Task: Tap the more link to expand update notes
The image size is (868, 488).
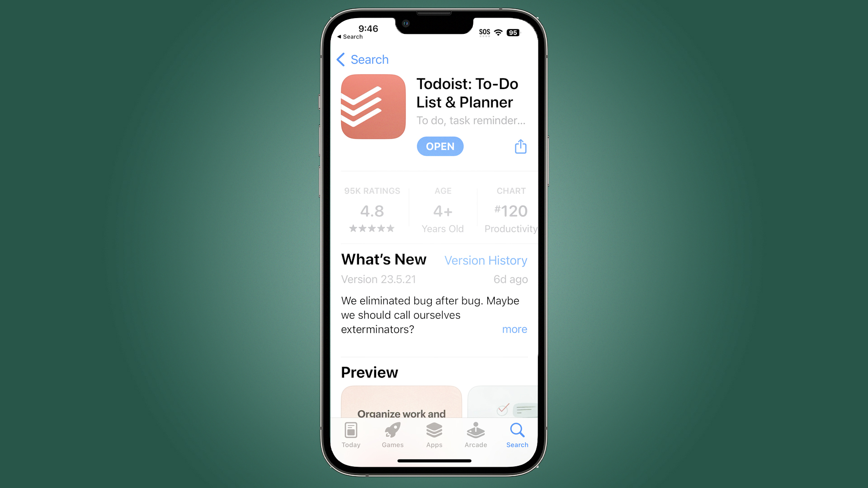Action: click(x=514, y=329)
